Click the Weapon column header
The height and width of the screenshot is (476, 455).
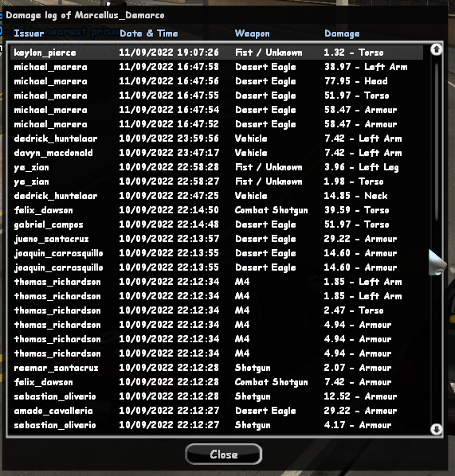pyautogui.click(x=253, y=33)
